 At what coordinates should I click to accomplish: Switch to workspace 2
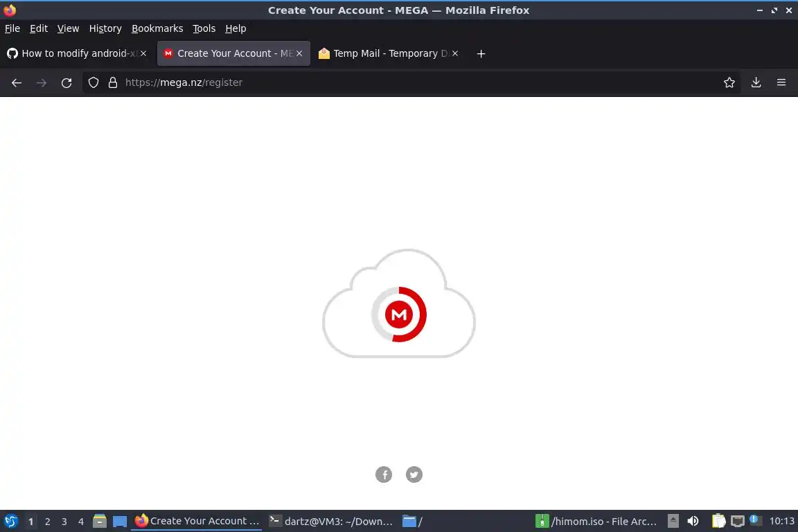click(47, 522)
